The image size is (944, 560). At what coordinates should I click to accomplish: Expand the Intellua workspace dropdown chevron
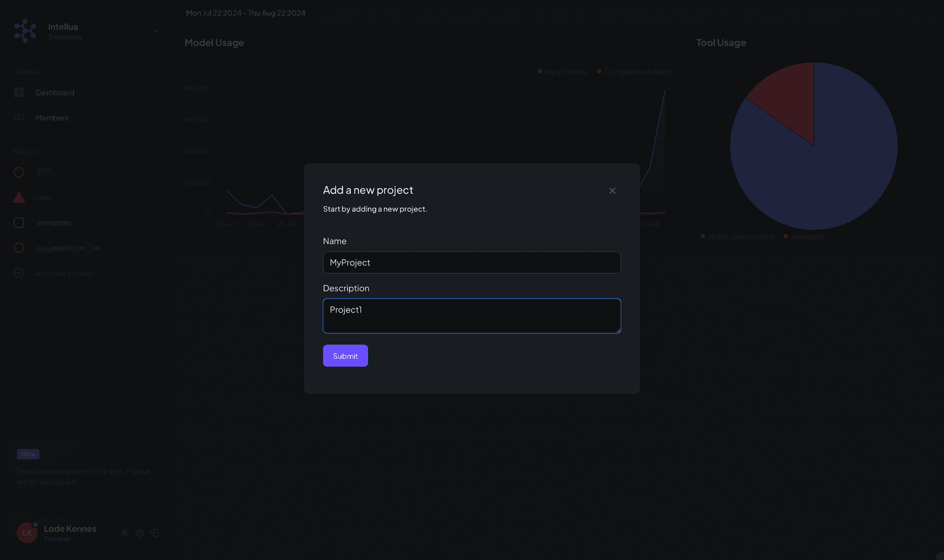156,31
